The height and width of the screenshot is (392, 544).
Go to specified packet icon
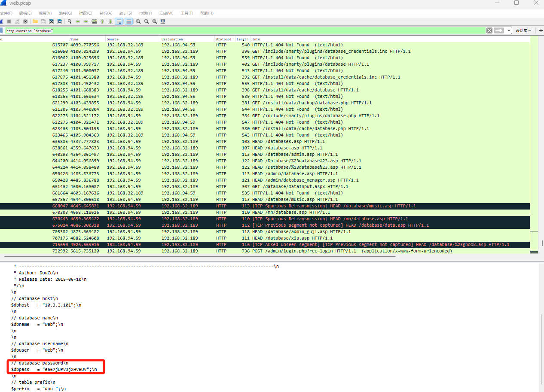click(94, 21)
